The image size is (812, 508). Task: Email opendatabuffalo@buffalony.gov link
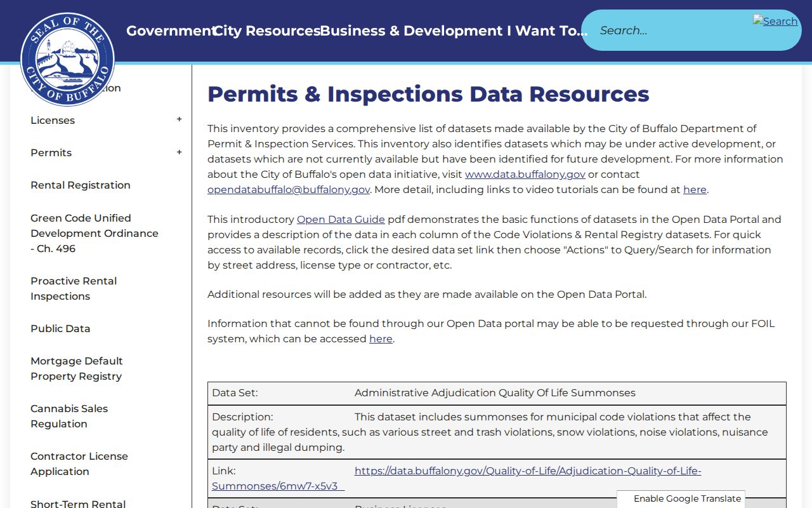(289, 189)
